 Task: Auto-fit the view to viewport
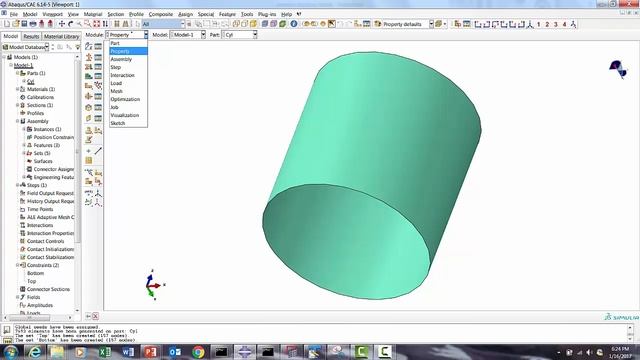tap(97, 24)
